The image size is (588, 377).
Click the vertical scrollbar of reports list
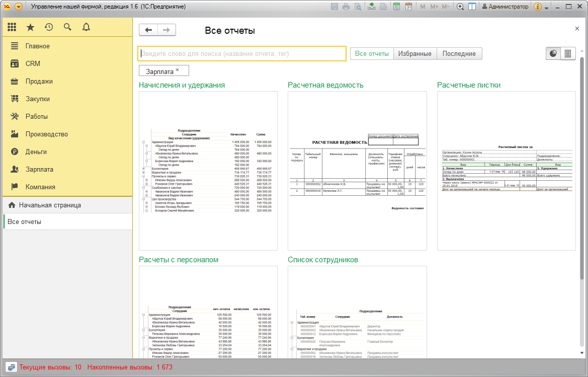tap(582, 168)
